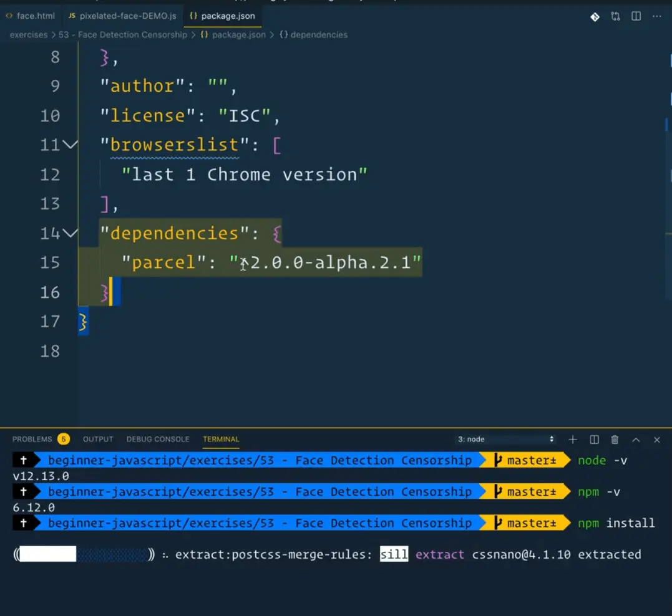This screenshot has height=616, width=672.
Task: Kill terminal with trash icon
Action: [615, 440]
